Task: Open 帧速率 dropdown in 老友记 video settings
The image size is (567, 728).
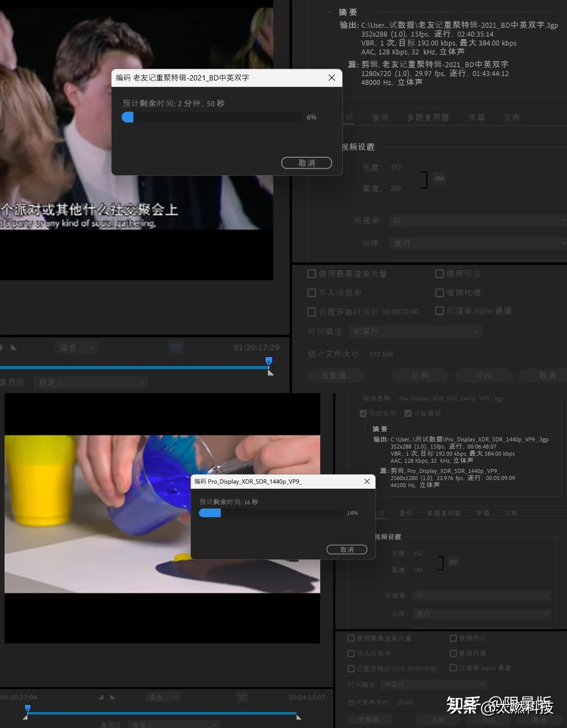Action: click(477, 220)
